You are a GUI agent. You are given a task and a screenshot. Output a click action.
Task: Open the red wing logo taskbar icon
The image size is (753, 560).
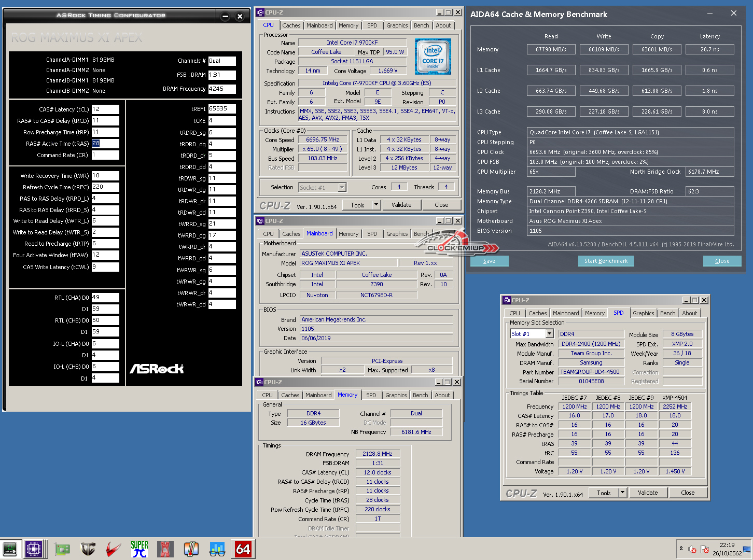(x=114, y=549)
